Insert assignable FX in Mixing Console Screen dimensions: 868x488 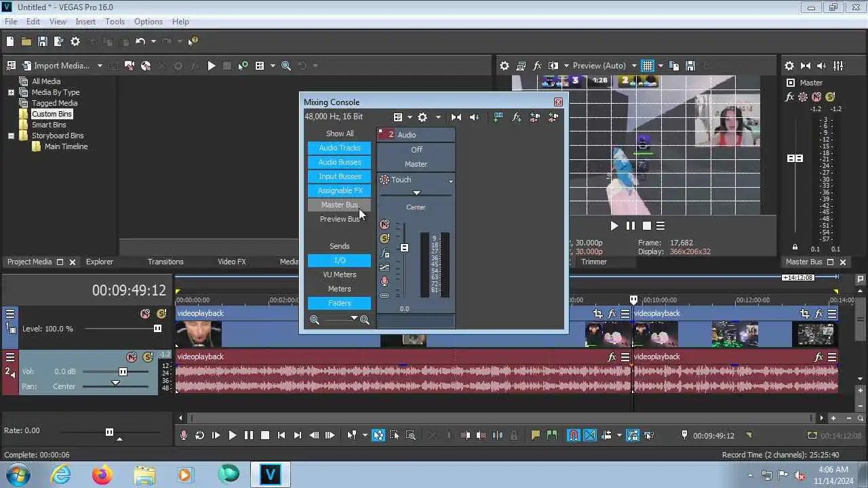517,117
